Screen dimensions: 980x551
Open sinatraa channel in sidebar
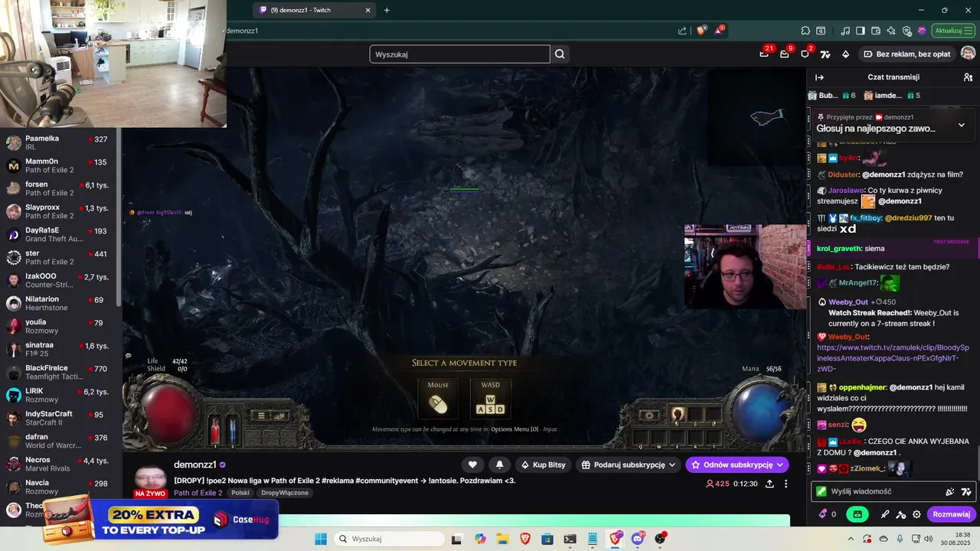[x=60, y=350]
